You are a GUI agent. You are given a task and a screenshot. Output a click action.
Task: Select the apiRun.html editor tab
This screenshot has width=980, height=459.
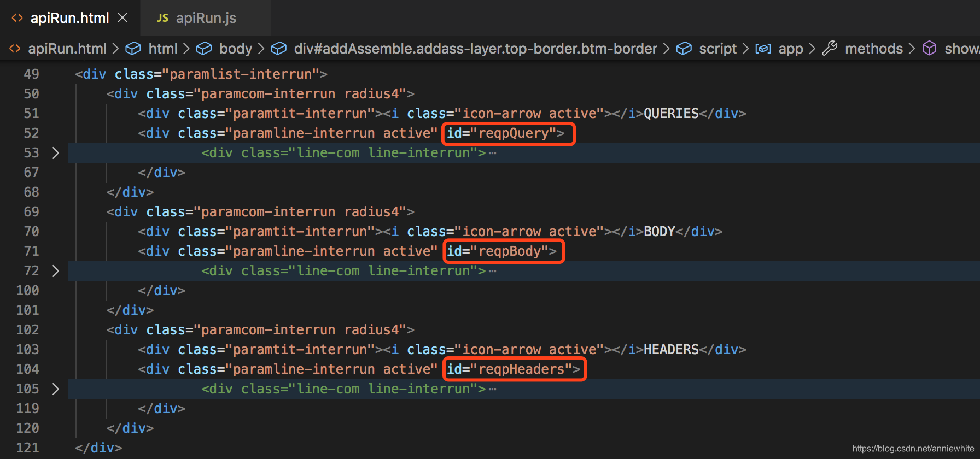point(70,18)
